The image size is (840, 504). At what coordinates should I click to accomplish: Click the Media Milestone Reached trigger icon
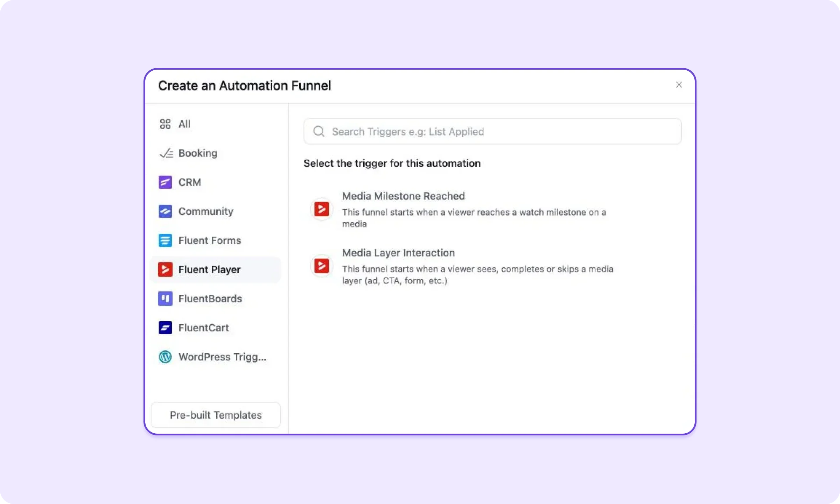tap(321, 209)
